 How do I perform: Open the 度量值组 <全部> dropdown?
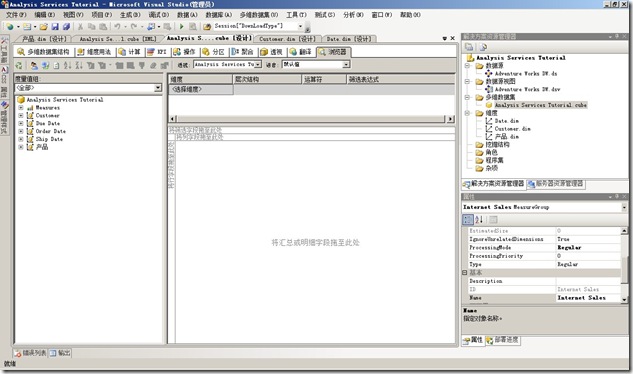(x=158, y=88)
